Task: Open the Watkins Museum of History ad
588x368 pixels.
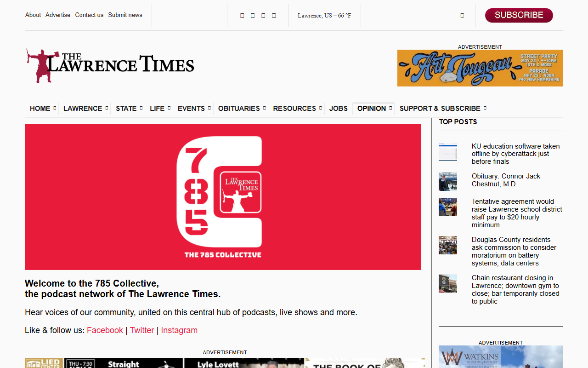Action: click(x=501, y=357)
